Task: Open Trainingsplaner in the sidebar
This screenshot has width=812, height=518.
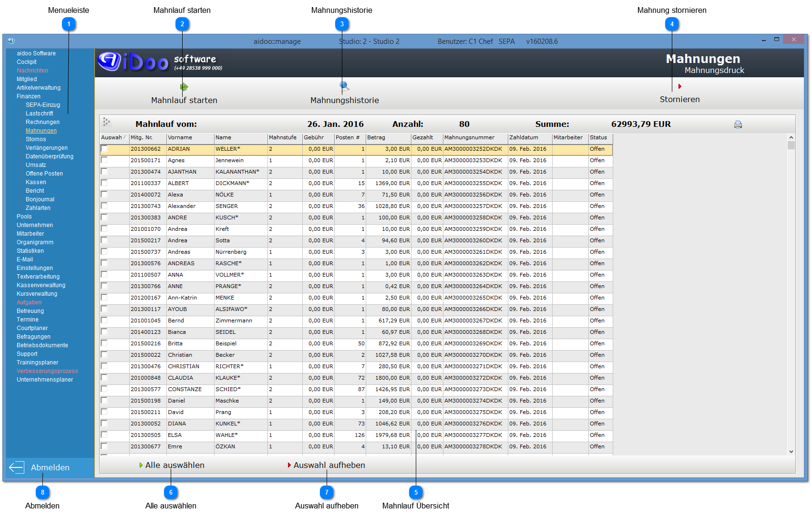Action: click(38, 363)
